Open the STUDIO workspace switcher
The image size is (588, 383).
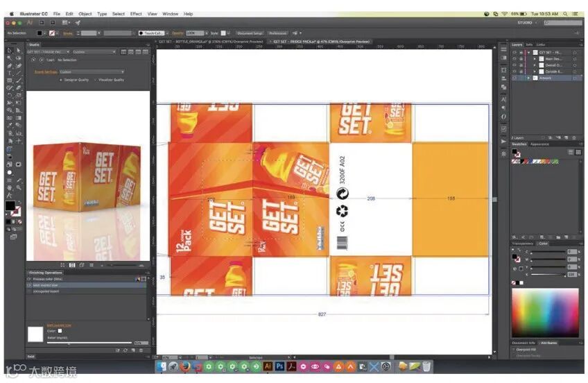pyautogui.click(x=527, y=23)
